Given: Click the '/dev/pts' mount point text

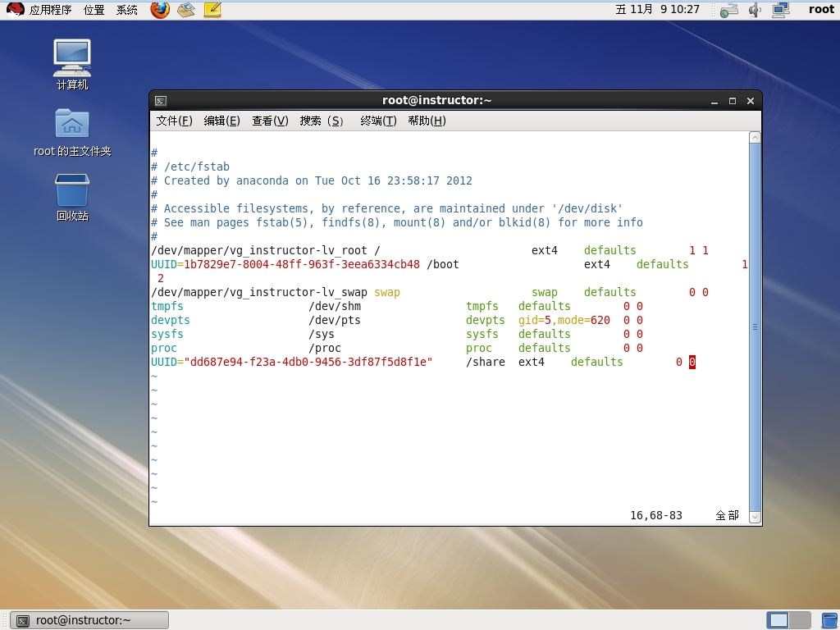Looking at the screenshot, I should click(x=335, y=320).
